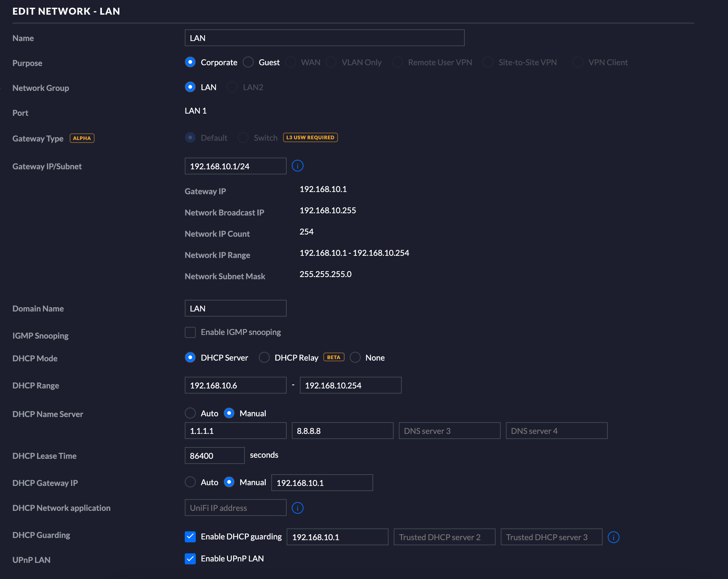Viewport: 728px width, 579px height.
Task: Select Corporate purpose option
Action: pyautogui.click(x=190, y=62)
